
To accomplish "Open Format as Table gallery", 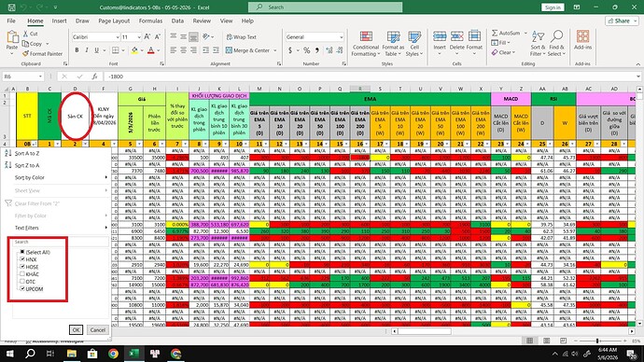I will pos(393,44).
